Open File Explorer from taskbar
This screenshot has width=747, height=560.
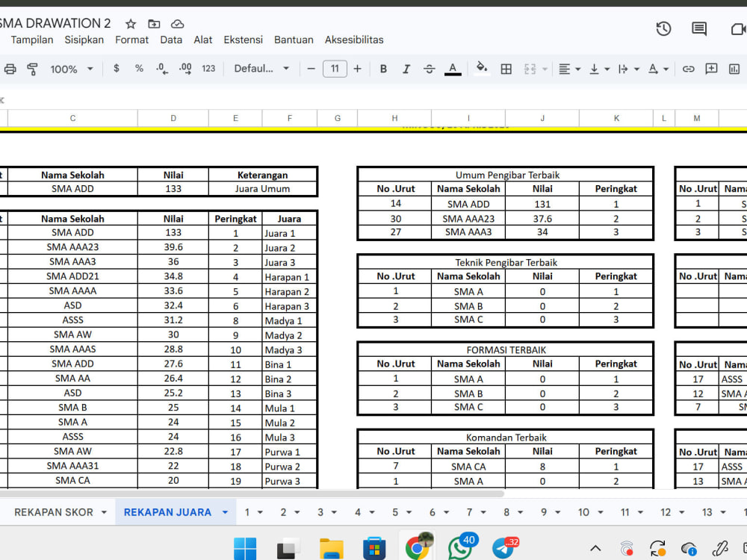(331, 549)
